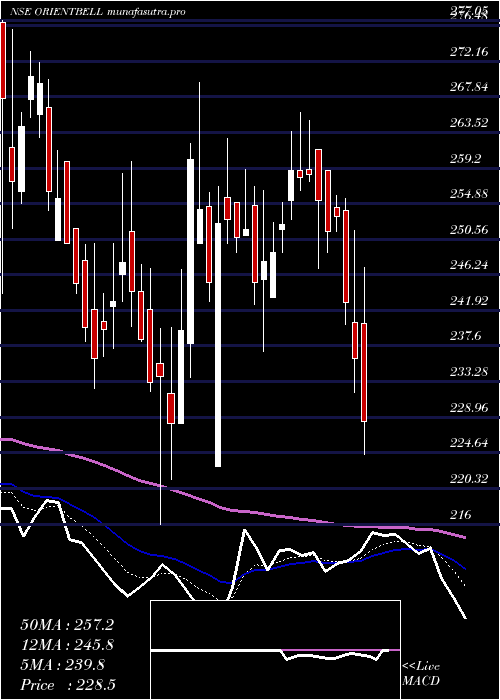Select the 224.64 price axis label

click(x=469, y=443)
